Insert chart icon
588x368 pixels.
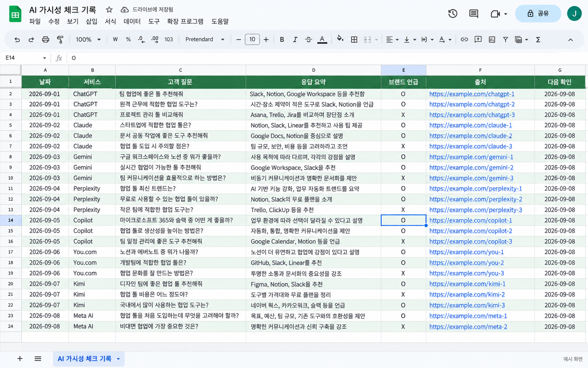[492, 39]
